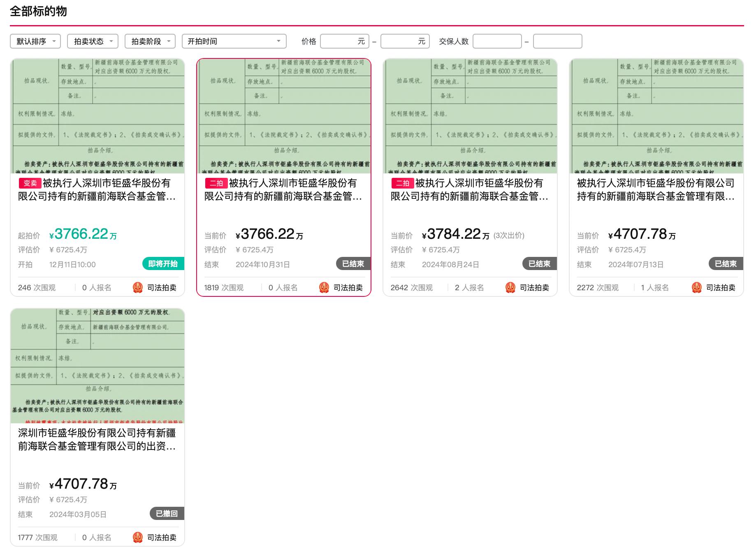Click the 二拍 badge on the highlighted card

coord(216,183)
